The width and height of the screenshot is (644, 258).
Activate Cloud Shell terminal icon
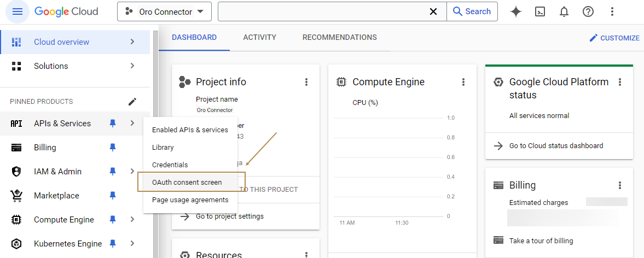coord(540,11)
